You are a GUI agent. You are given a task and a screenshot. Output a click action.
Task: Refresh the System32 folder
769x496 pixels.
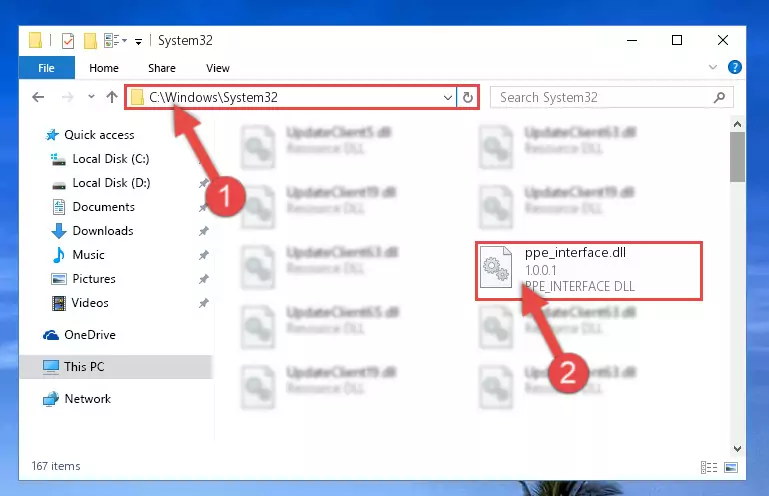[x=468, y=97]
